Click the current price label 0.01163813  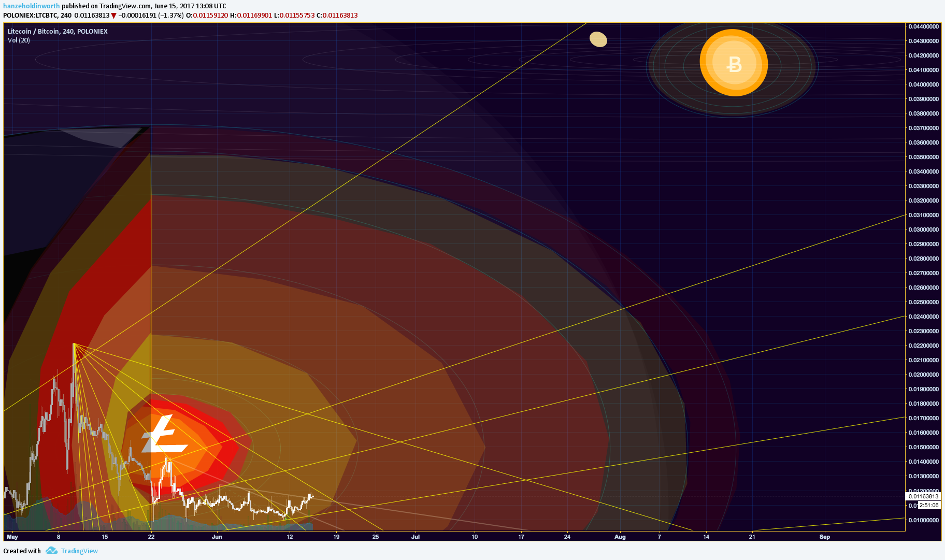tap(923, 496)
